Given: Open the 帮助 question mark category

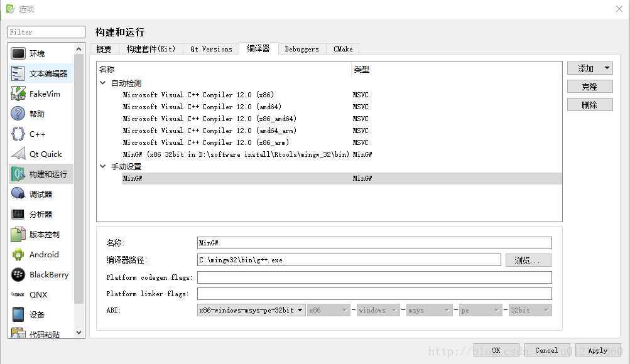Looking at the screenshot, I should 18,114.
